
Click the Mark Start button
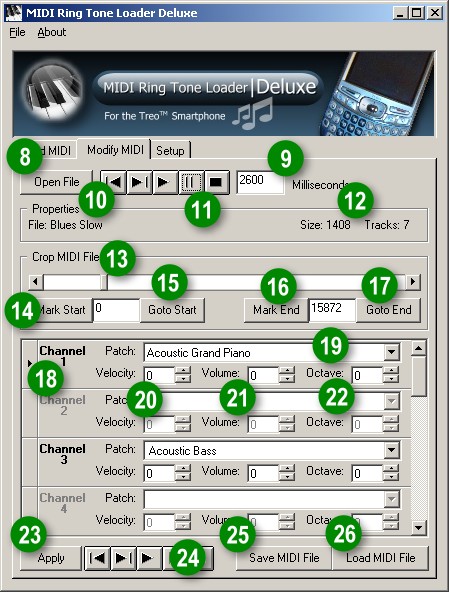(60, 310)
